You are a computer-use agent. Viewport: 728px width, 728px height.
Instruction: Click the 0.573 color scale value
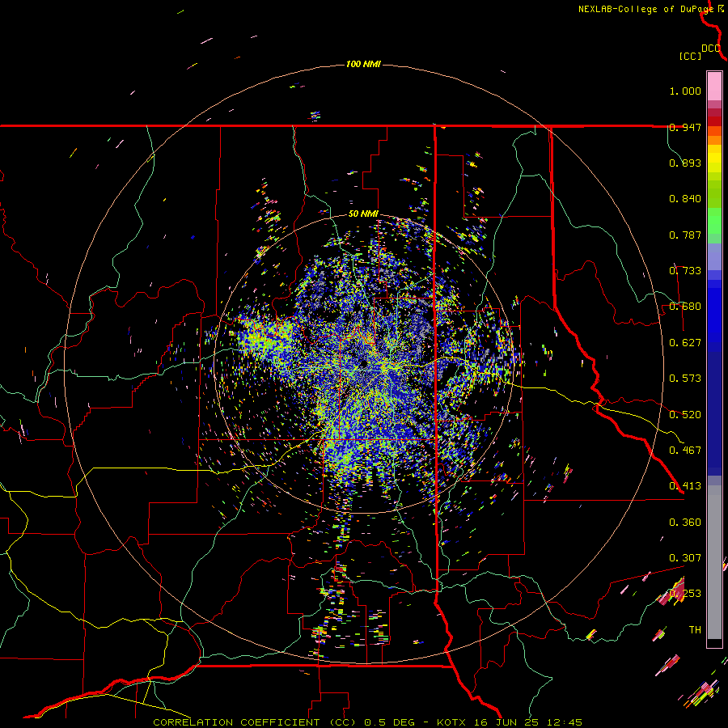685,379
